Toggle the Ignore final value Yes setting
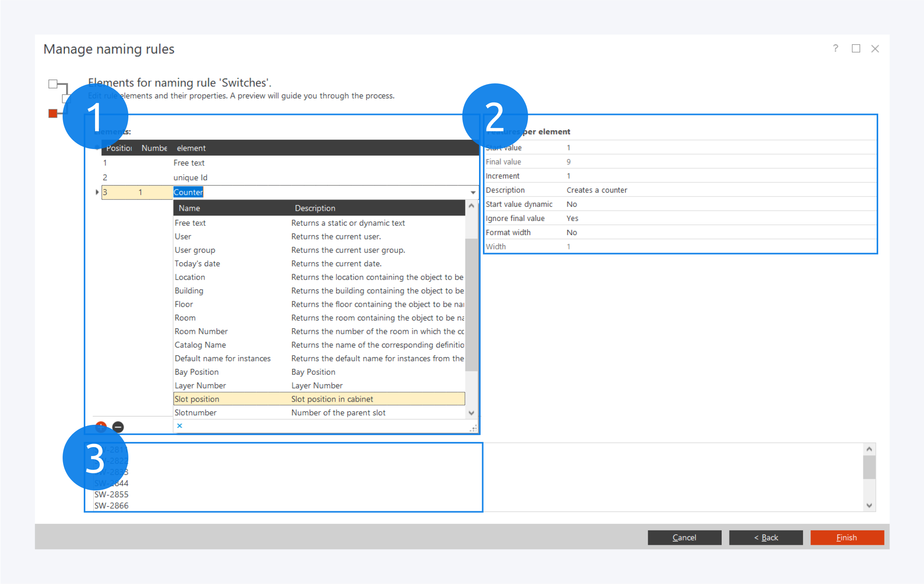Viewport: 924px width, 584px height. [x=572, y=218]
